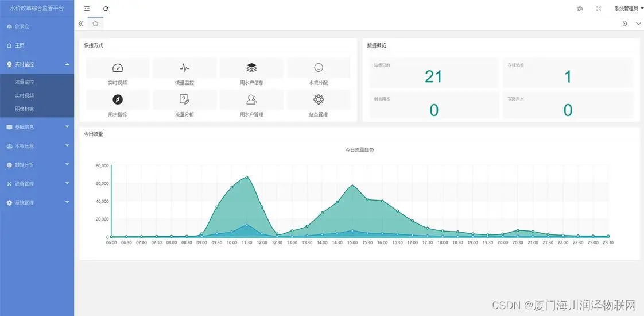Click the 实际用水 value 0
Image resolution: width=644 pixels, height=316 pixels.
click(568, 110)
